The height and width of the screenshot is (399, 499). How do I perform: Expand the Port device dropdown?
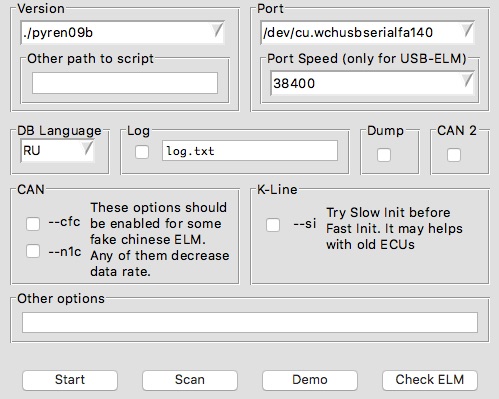tap(467, 31)
